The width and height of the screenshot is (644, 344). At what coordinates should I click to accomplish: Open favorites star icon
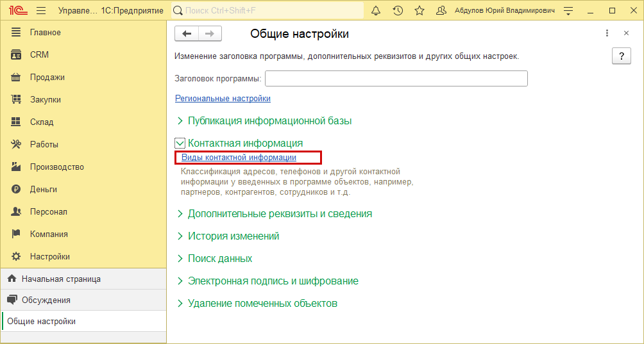(x=419, y=10)
